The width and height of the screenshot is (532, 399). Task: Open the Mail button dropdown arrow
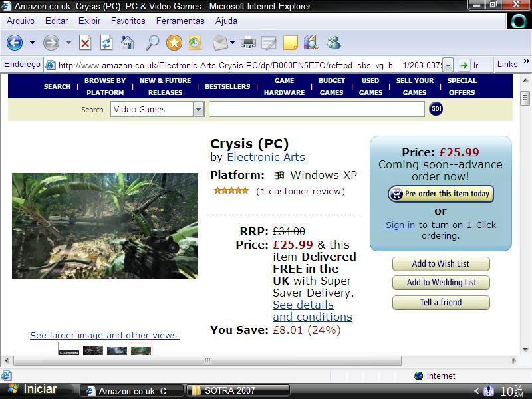click(232, 43)
